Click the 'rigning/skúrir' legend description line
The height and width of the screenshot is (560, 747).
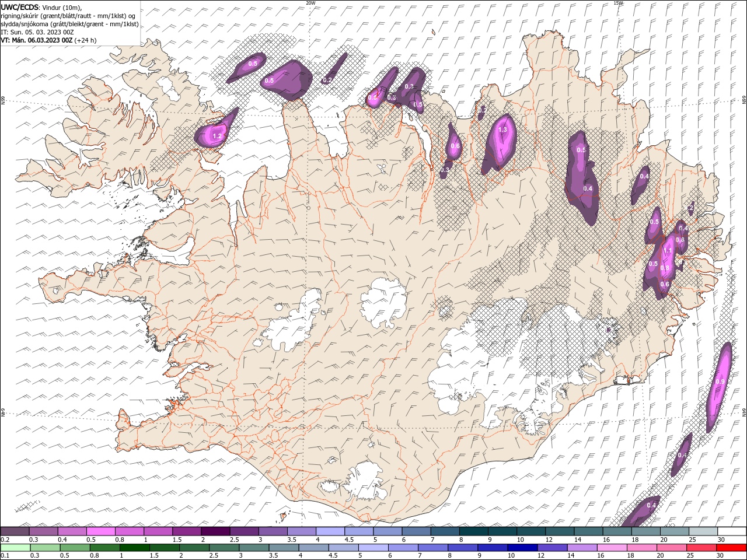[x=69, y=15]
